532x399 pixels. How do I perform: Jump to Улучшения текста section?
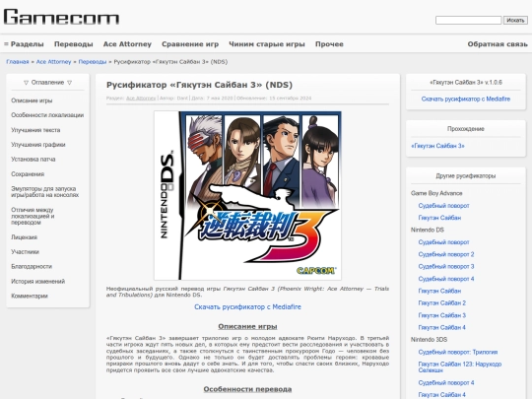point(35,130)
